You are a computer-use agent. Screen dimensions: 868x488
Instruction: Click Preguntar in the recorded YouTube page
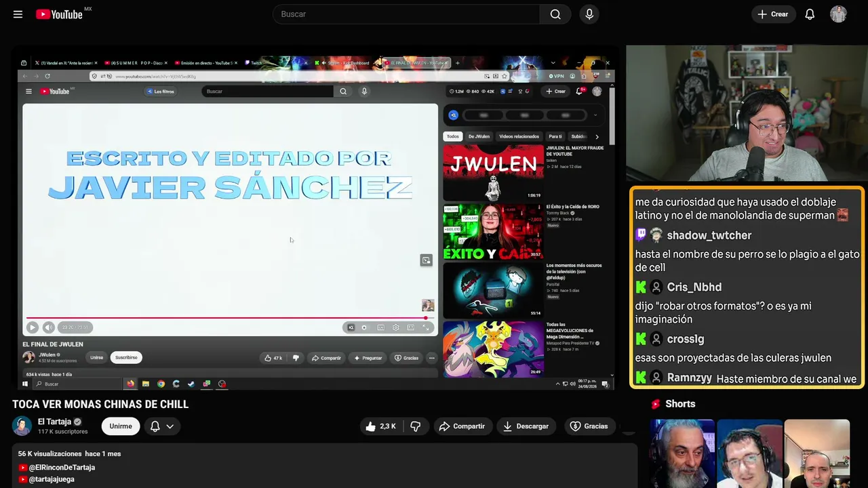368,358
